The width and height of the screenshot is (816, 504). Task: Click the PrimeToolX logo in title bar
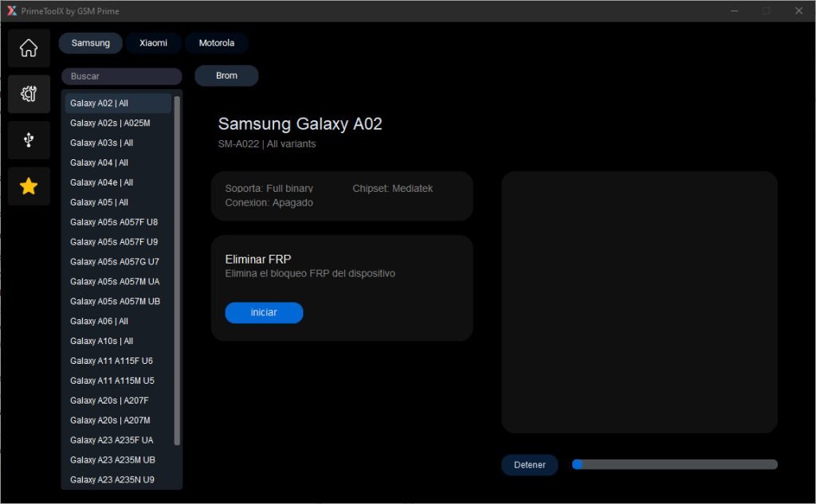tap(11, 11)
